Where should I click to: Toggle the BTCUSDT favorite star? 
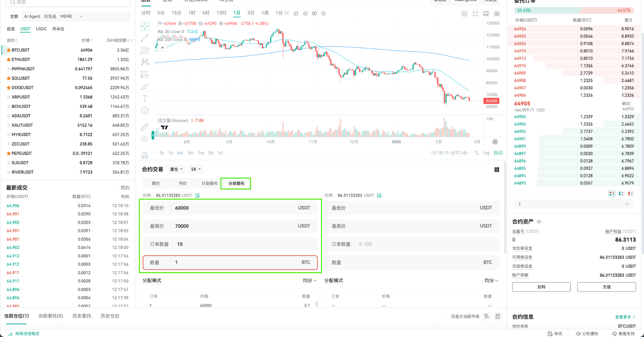pos(8,50)
